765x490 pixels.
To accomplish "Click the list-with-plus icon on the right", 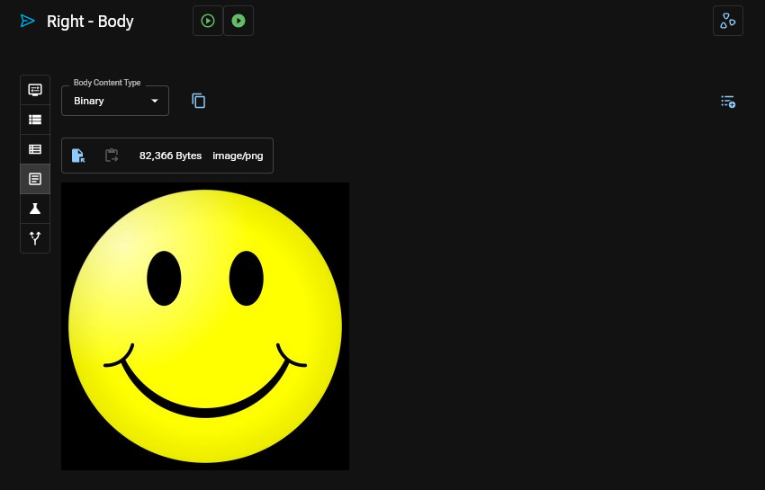I will click(x=728, y=101).
